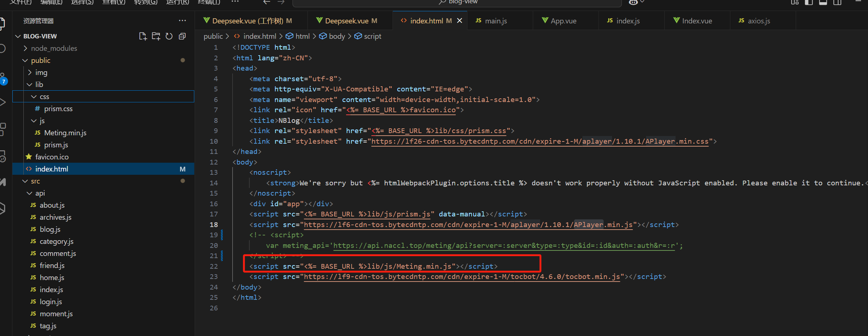Open the menu bar overflow ellipsis
The image size is (868, 336).
tap(235, 2)
